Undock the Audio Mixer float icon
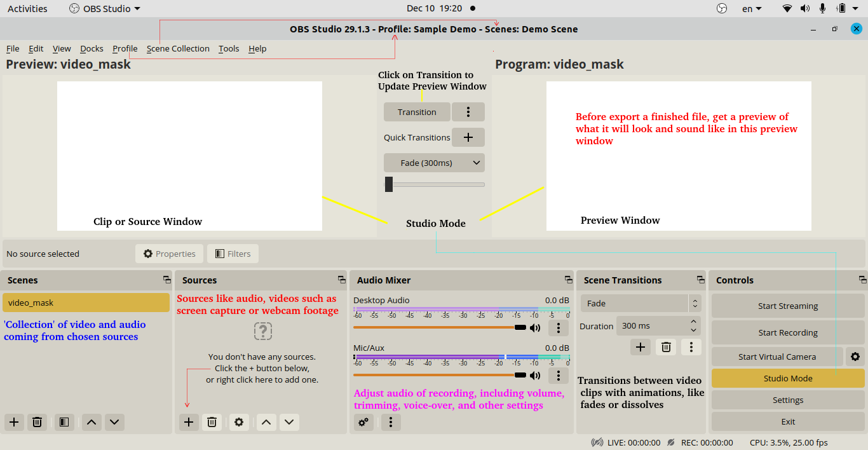 [x=569, y=280]
